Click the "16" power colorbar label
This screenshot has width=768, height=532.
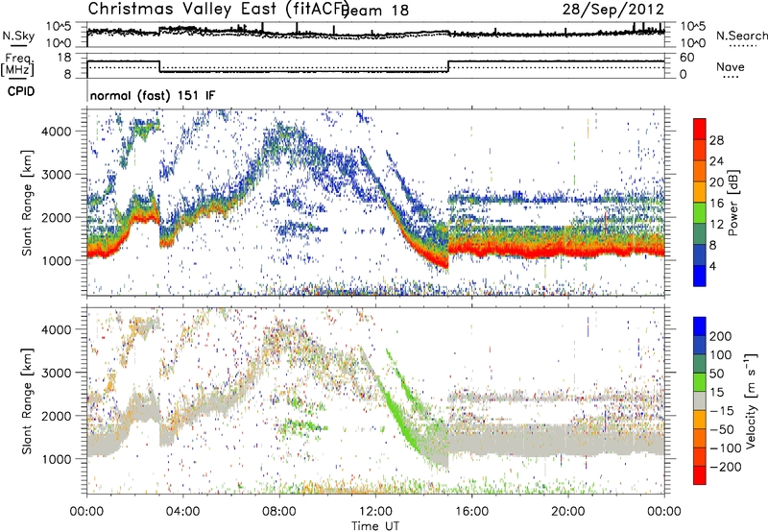coord(716,204)
